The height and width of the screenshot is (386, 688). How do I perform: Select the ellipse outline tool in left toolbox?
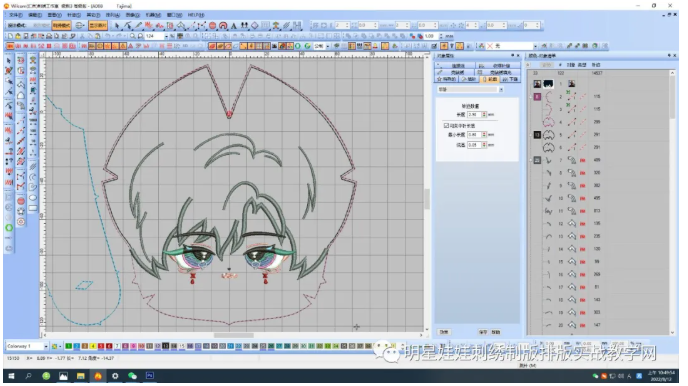tap(33, 198)
